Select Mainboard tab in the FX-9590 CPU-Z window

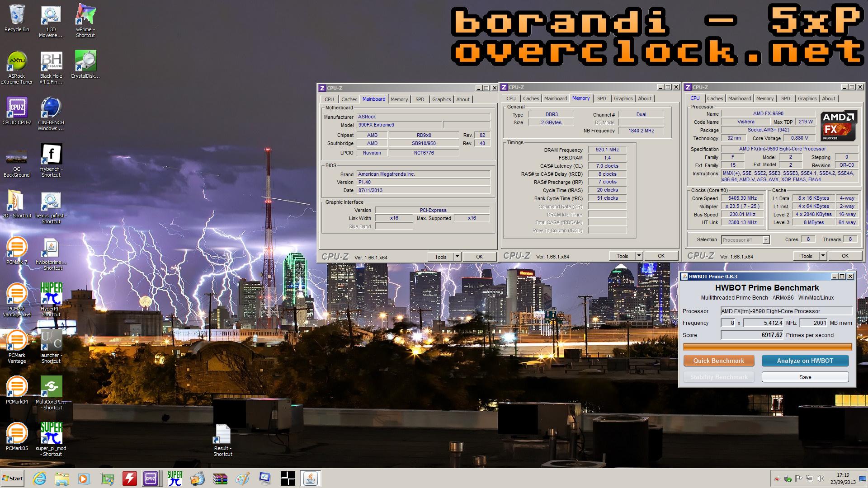[740, 99]
